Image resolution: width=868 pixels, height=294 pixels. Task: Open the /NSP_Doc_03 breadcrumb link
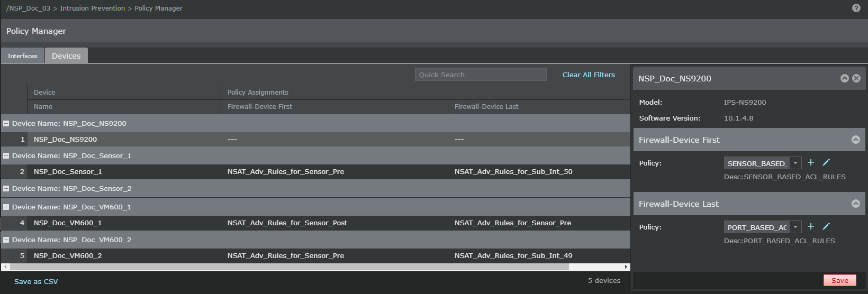28,8
